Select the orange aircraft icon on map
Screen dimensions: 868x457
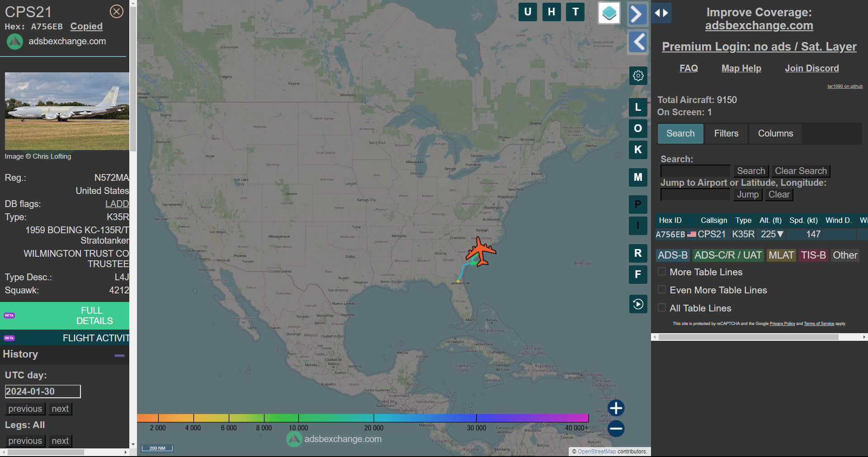coord(481,252)
